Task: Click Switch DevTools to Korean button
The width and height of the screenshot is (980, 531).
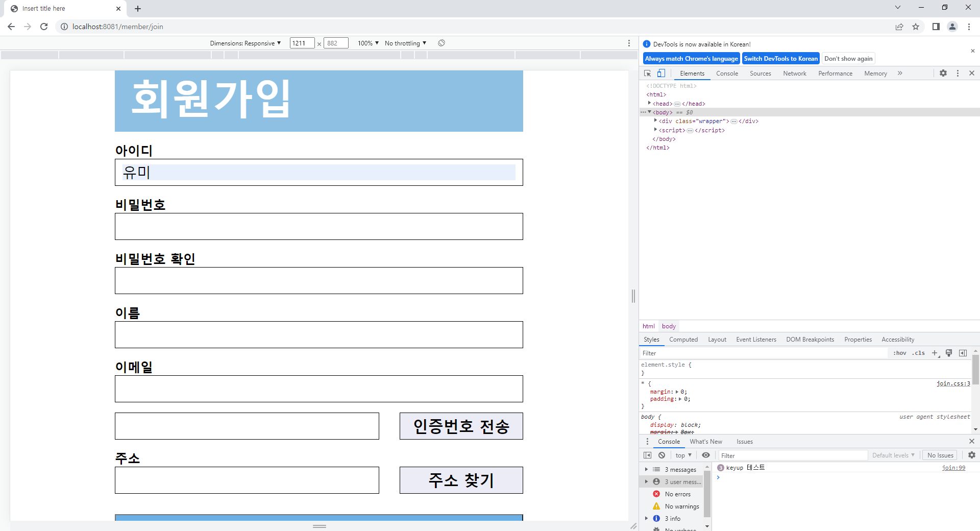Action: pyautogui.click(x=780, y=59)
